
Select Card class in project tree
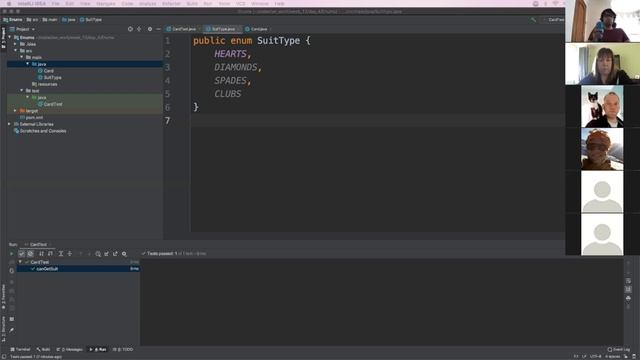pos(46,71)
